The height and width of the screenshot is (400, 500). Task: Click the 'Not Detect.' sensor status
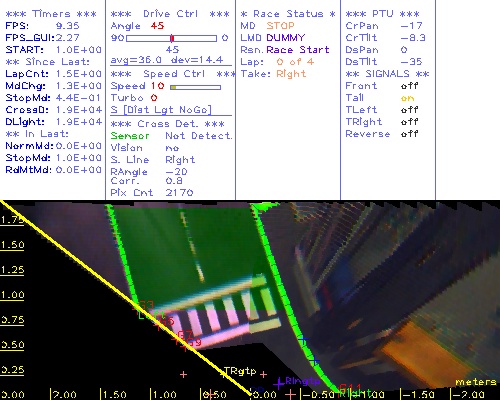[199, 136]
